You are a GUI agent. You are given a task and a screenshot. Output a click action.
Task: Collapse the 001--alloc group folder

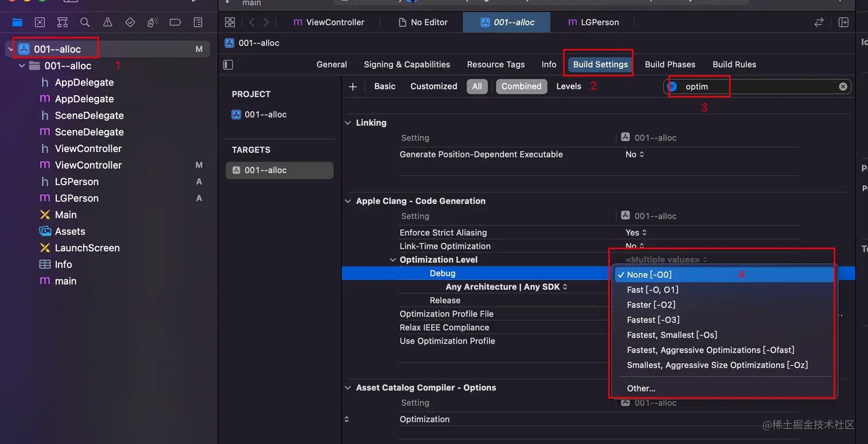click(x=22, y=66)
